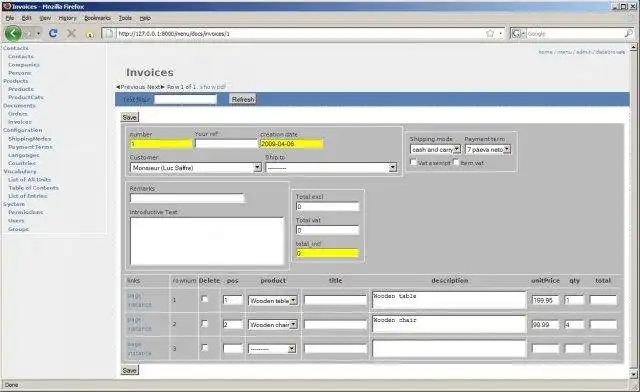Click the Remarks input field
Viewport: 640px width, 392px height.
coord(187,198)
